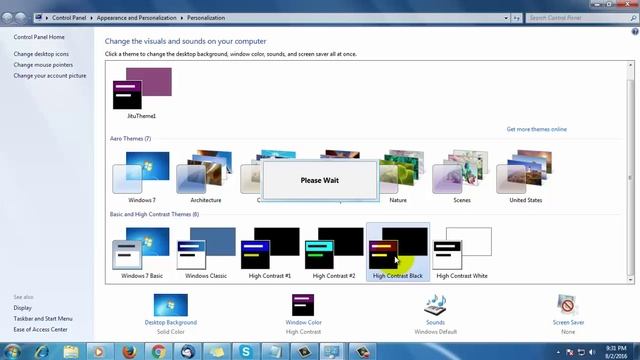Expand the address bar history dropdown
Image resolution: width=640 pixels, height=360 pixels.
pos(506,18)
